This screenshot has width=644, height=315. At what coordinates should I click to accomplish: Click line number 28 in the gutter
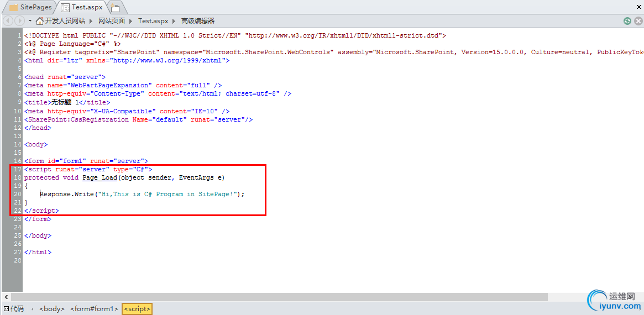pos(17,261)
